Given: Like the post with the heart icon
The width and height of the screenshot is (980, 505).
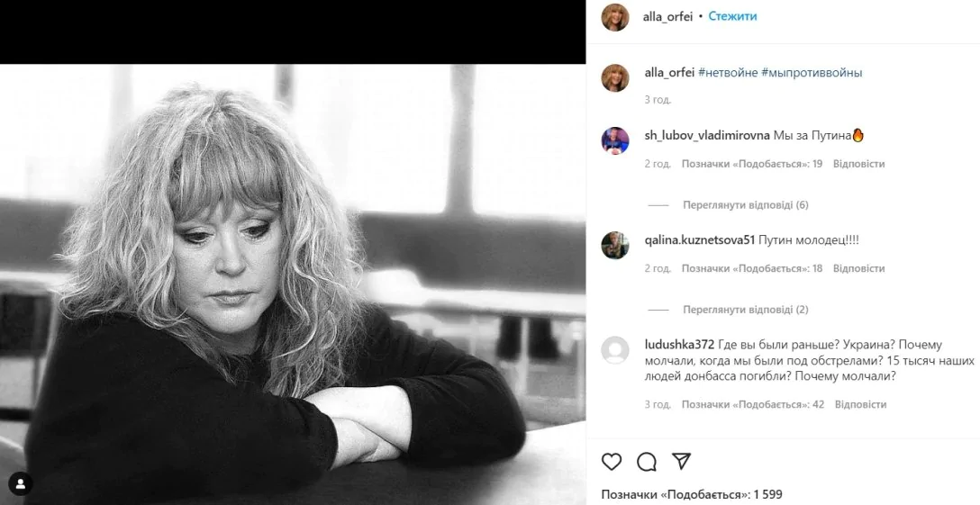Looking at the screenshot, I should [x=612, y=462].
